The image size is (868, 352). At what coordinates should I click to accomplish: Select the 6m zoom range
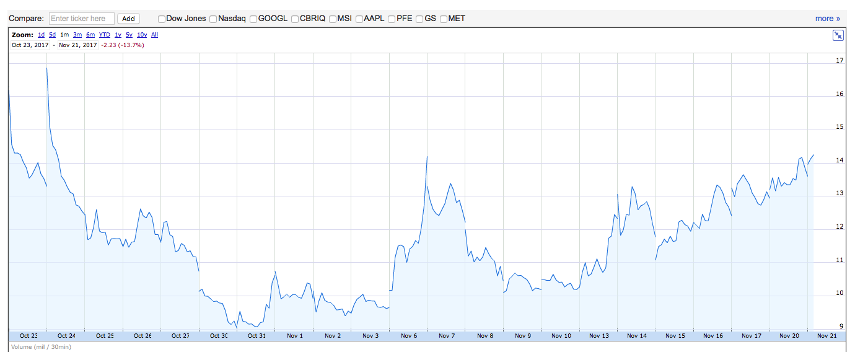pos(90,35)
